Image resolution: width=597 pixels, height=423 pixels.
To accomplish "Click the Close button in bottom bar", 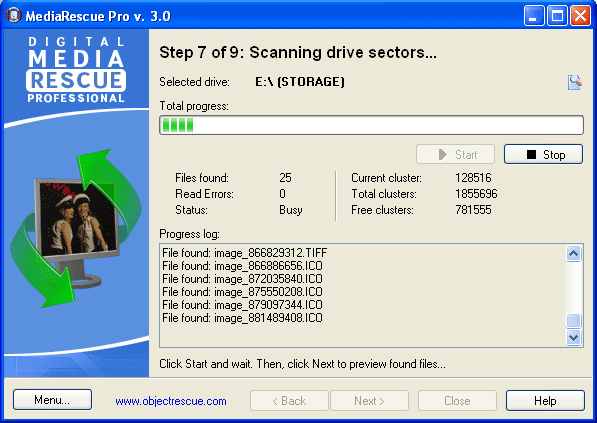I will click(x=457, y=401).
